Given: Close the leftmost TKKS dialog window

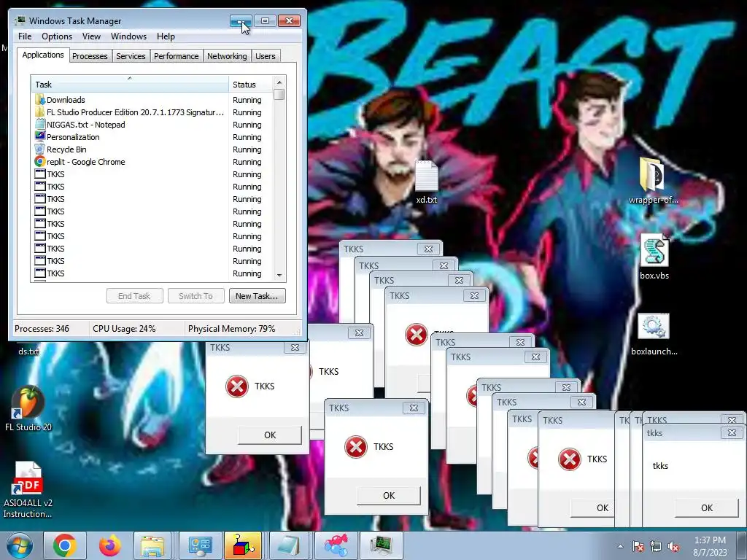Looking at the screenshot, I should pyautogui.click(x=295, y=348).
